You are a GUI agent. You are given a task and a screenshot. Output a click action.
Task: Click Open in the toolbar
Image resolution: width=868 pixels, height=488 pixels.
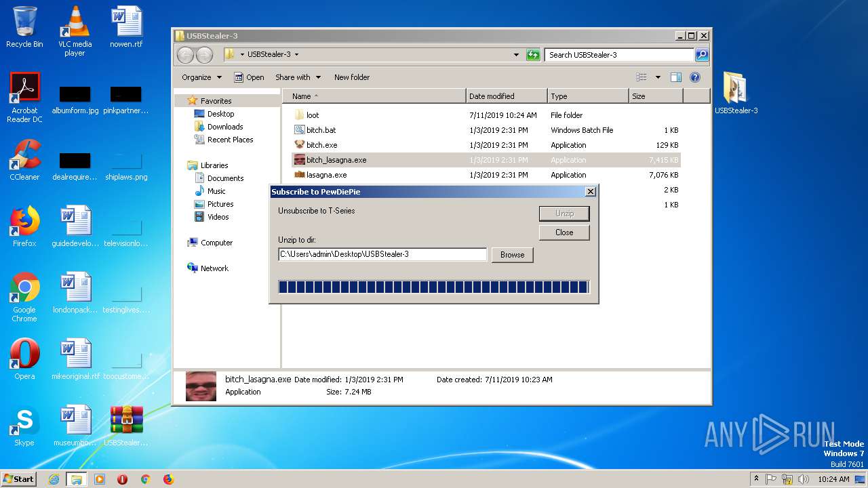(x=249, y=77)
